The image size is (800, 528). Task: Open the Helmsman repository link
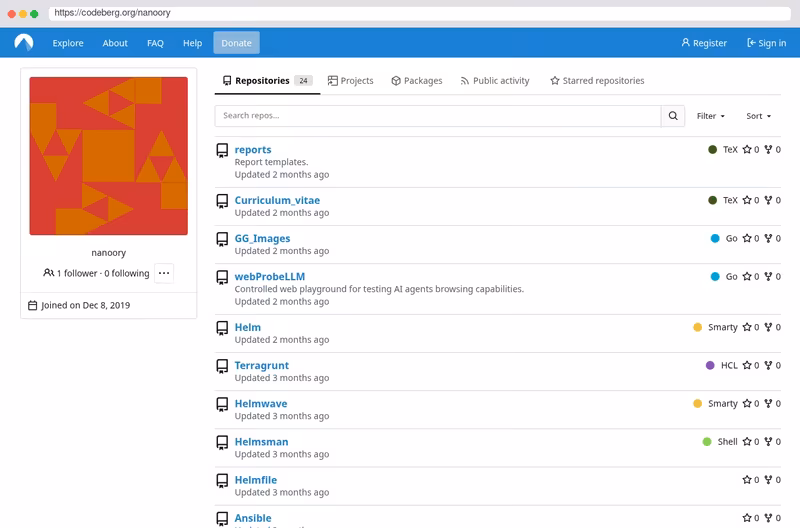coord(261,442)
